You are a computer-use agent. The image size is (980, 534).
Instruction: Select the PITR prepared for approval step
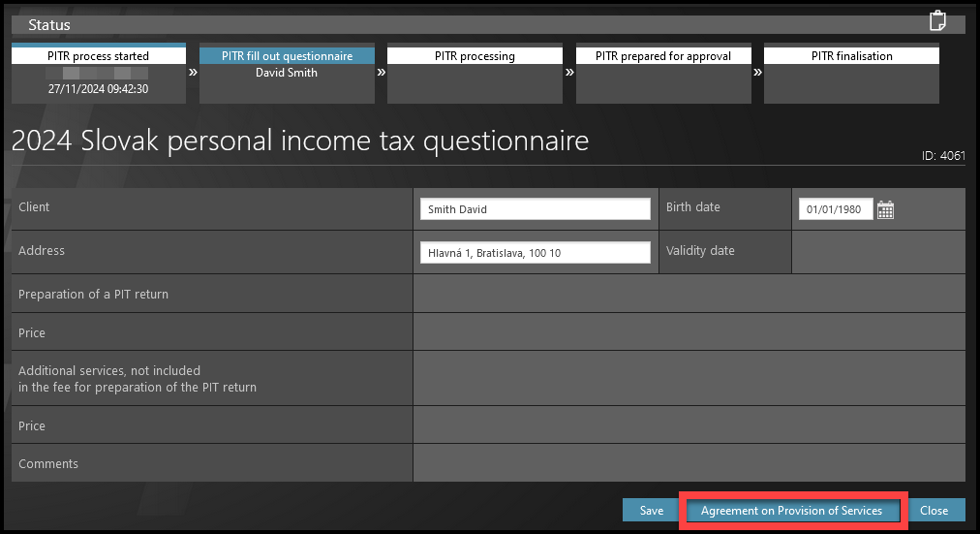click(x=663, y=73)
